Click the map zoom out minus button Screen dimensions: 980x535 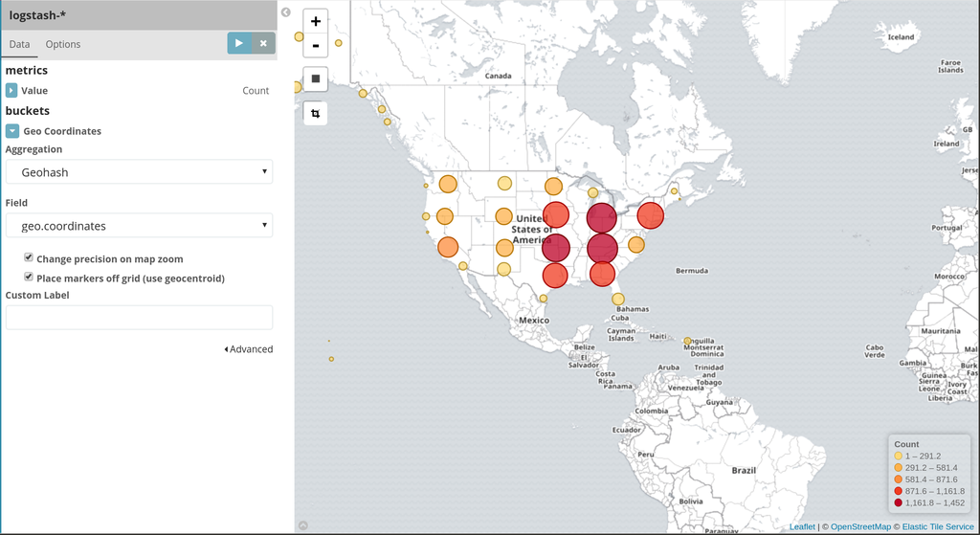click(x=315, y=45)
